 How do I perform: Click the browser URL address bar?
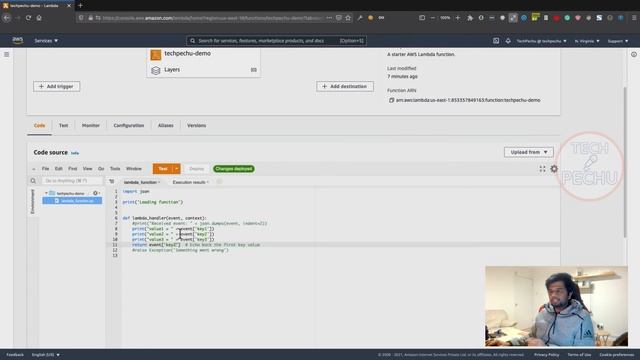click(x=212, y=18)
